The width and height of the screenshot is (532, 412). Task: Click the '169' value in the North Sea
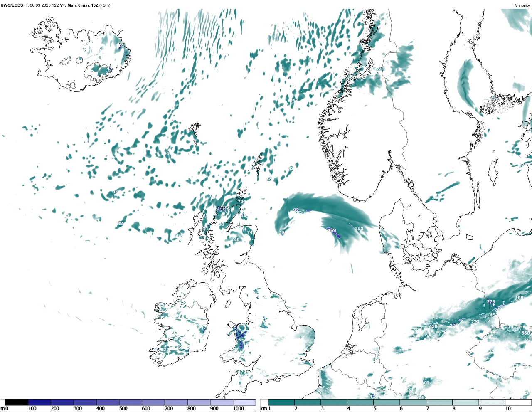[x=332, y=230]
